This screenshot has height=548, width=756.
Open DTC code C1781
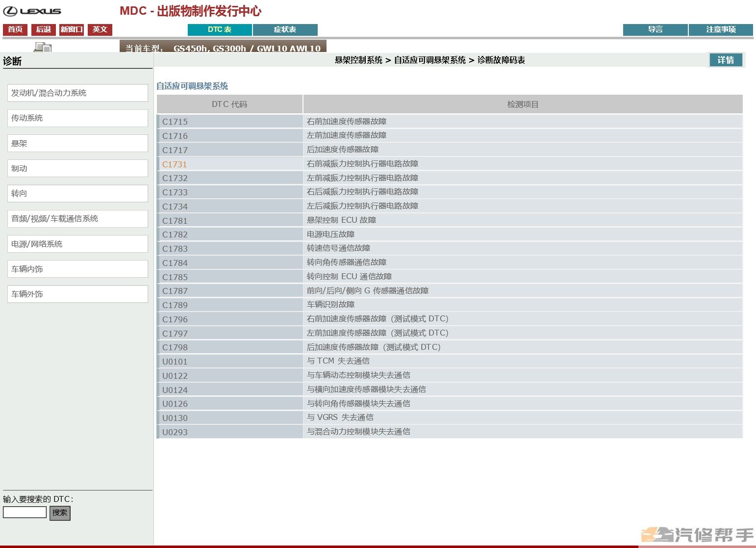pos(175,221)
